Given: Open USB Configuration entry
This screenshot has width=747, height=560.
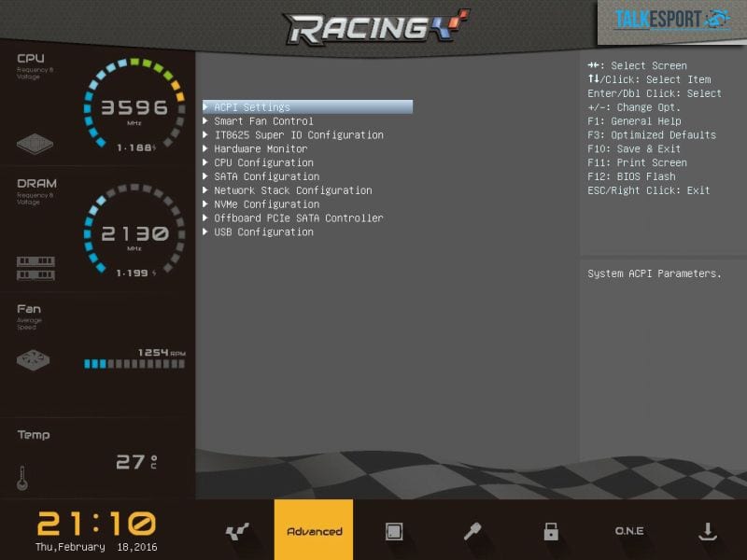Looking at the screenshot, I should tap(263, 232).
